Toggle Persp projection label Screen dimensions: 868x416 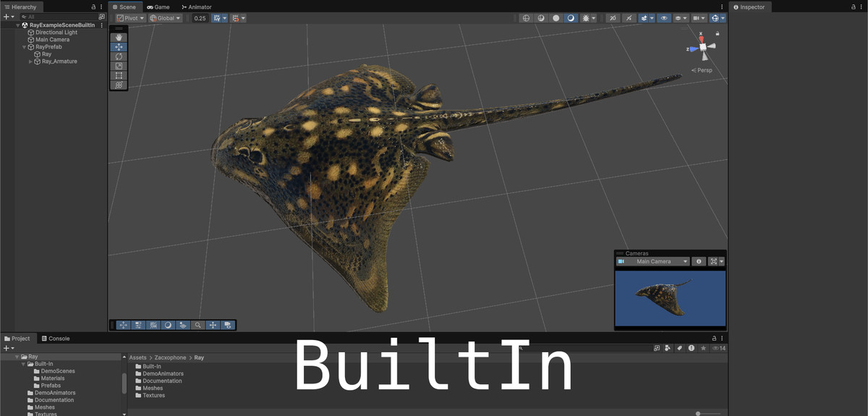coord(702,70)
